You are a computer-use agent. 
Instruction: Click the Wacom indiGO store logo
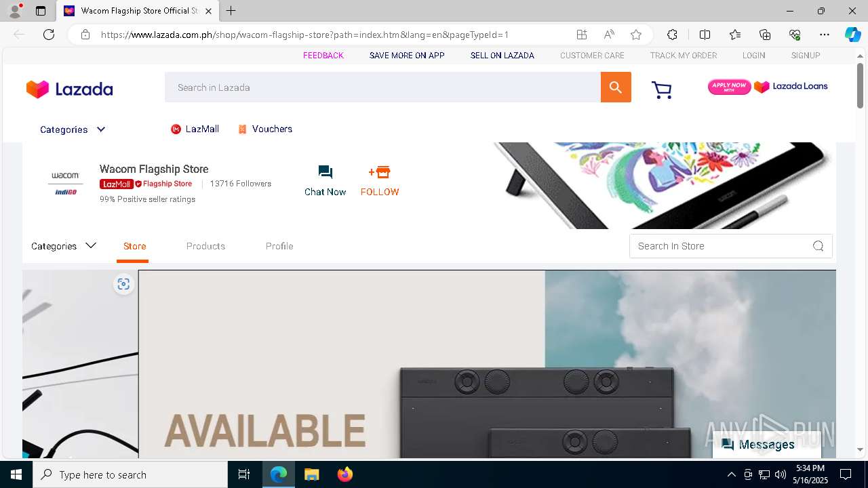pyautogui.click(x=66, y=184)
